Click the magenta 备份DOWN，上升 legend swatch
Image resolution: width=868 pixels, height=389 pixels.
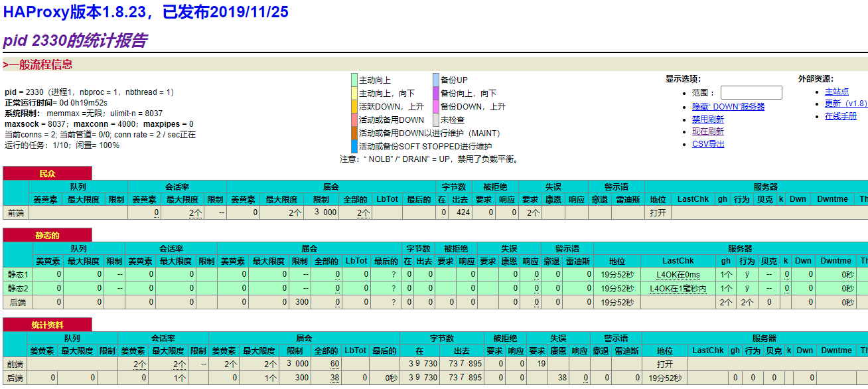coord(436,106)
